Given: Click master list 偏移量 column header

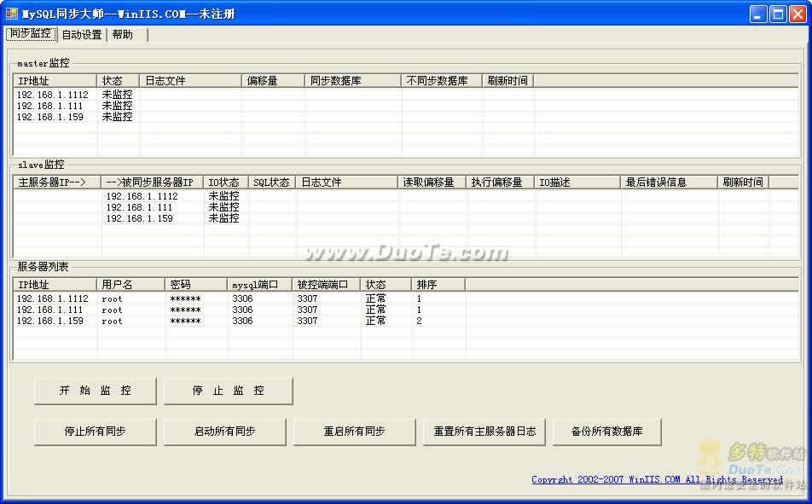Looking at the screenshot, I should point(273,81).
